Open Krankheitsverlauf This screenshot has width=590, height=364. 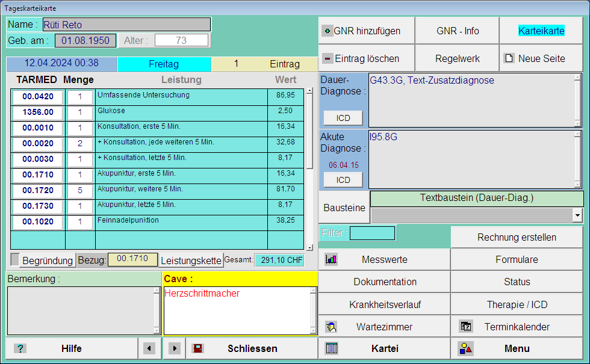[385, 304]
